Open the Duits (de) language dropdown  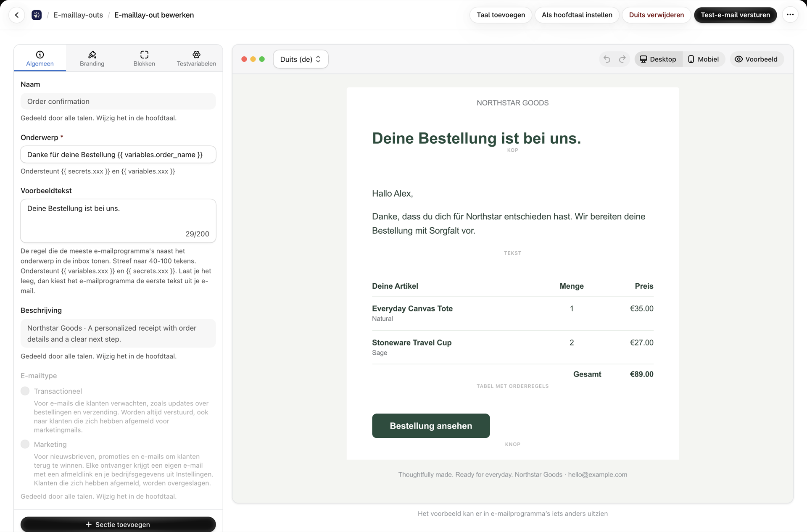[x=301, y=59]
